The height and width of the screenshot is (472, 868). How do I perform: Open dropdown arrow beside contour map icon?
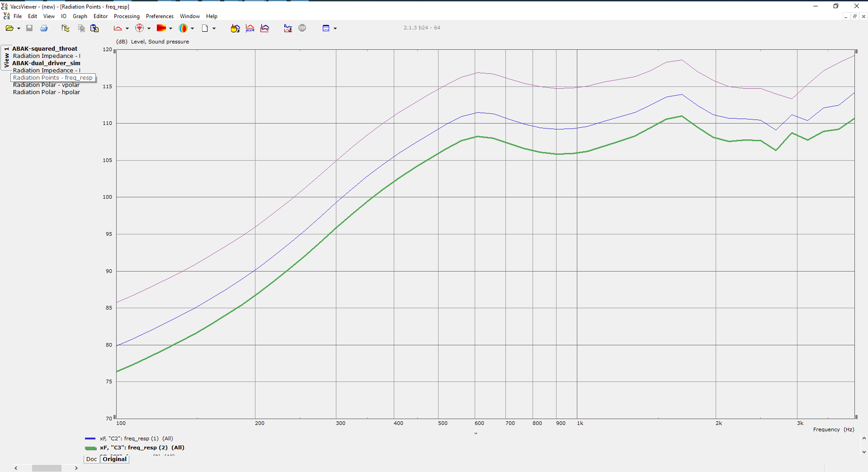tap(170, 29)
